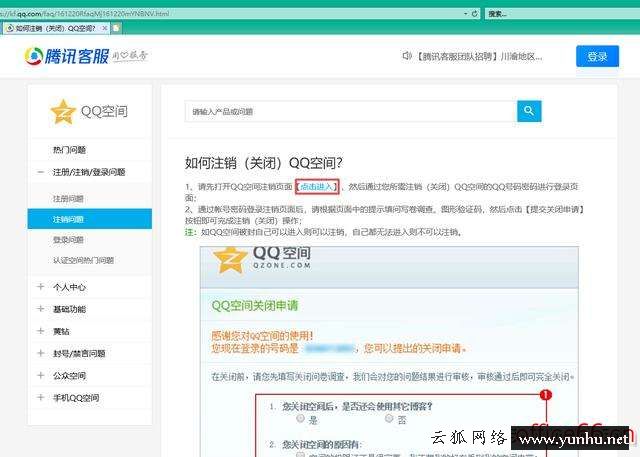Expand the 黄钻 section
Image resolution: width=640 pixels, height=457 pixels.
(x=40, y=331)
